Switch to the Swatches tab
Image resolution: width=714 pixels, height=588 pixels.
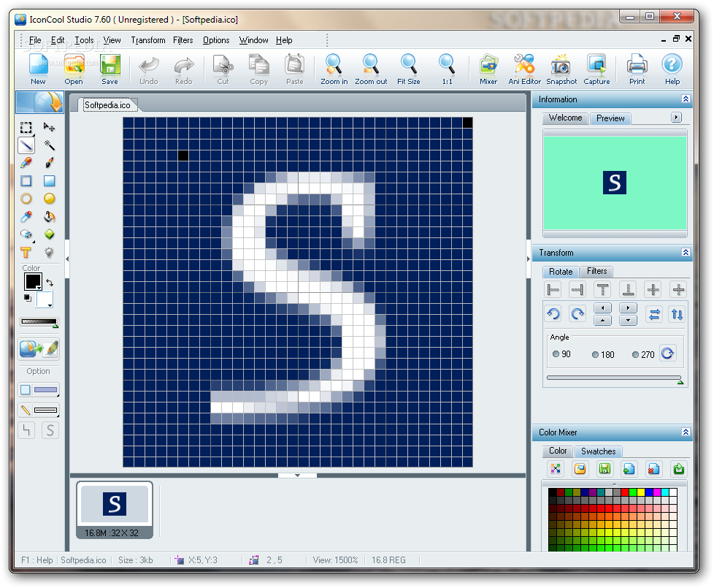(598, 451)
